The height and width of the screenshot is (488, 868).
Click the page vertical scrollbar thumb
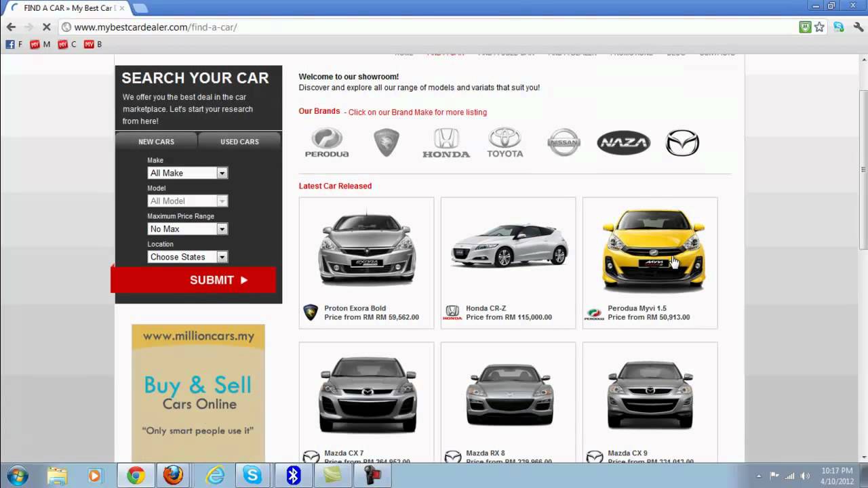863,169
